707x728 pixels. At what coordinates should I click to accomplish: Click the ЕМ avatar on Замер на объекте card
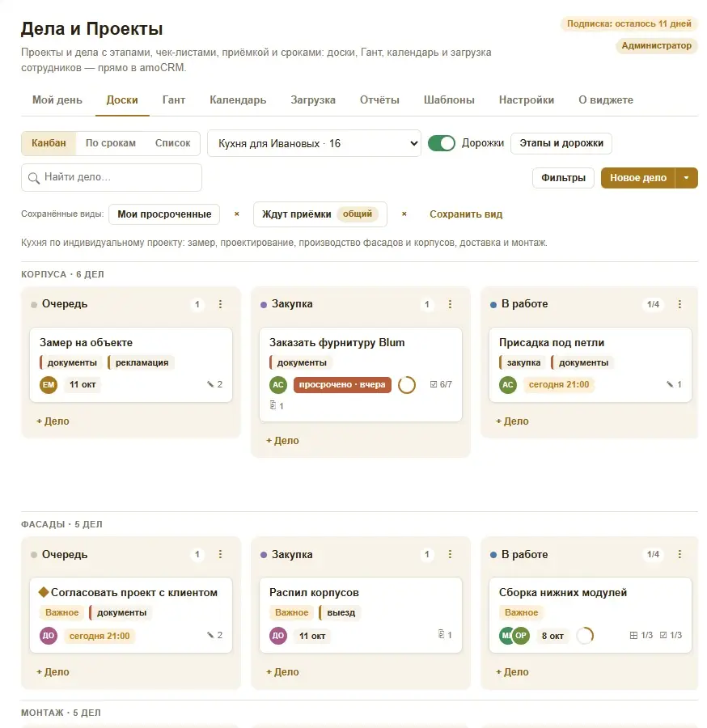49,385
